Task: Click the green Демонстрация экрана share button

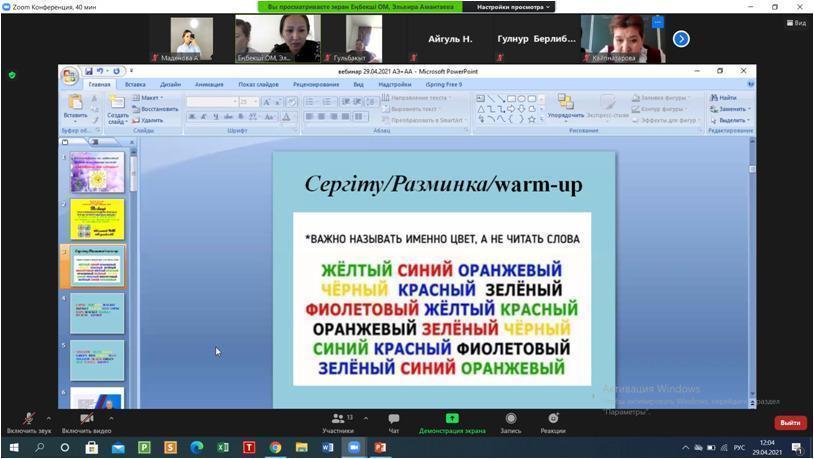Action: tap(452, 423)
